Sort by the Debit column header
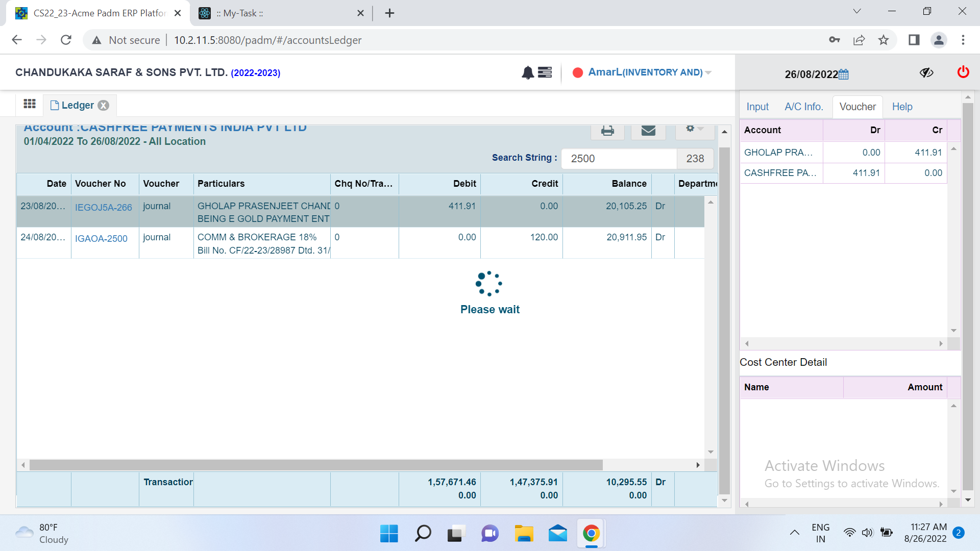This screenshot has height=551, width=980. tap(439, 184)
